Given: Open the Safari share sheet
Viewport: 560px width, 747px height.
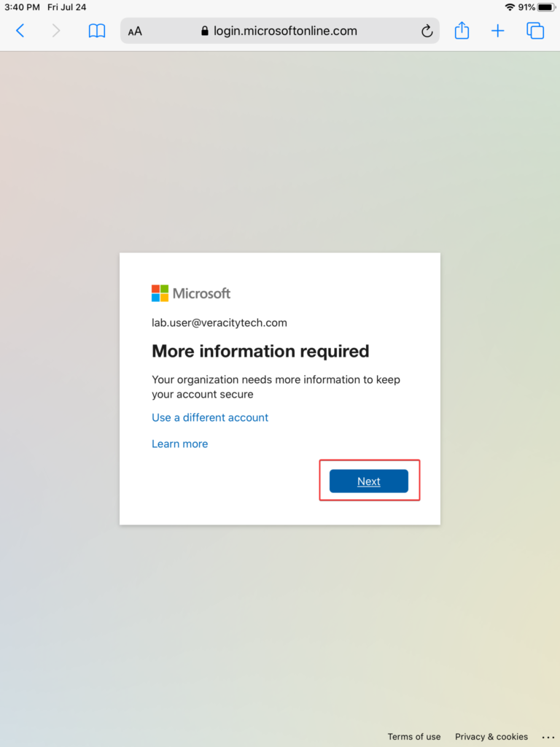Looking at the screenshot, I should pos(462,31).
